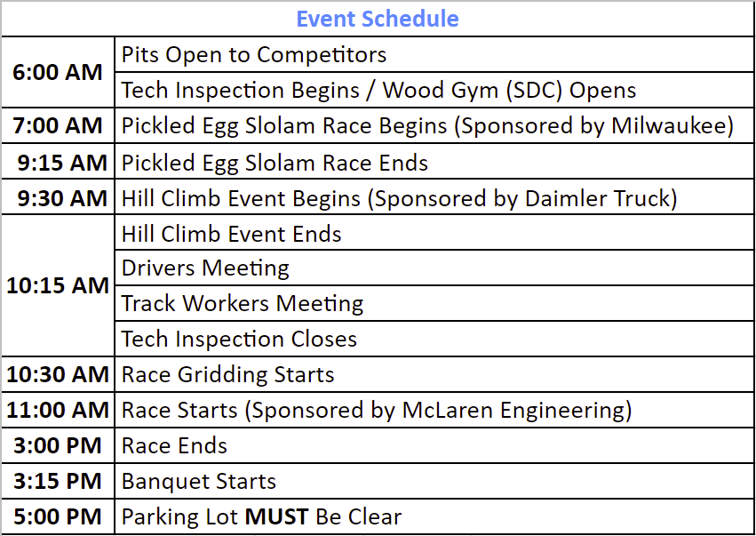Select Parking Lot MUST Be Clear cell
The width and height of the screenshot is (756, 536).
click(x=434, y=516)
